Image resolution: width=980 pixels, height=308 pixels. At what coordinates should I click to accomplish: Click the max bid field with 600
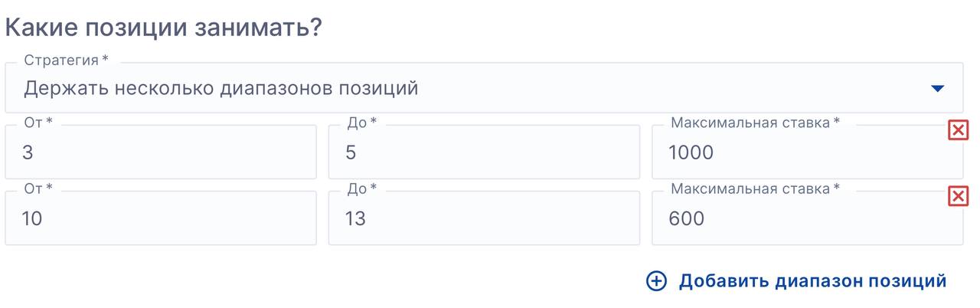[806, 218]
